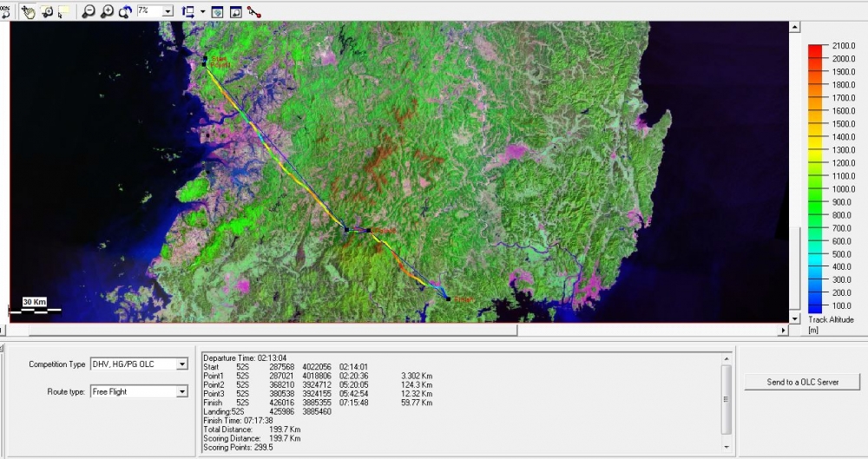This screenshot has height=459, width=868.
Task: Click the map vertical scrollbar down arrow
Action: [x=794, y=318]
